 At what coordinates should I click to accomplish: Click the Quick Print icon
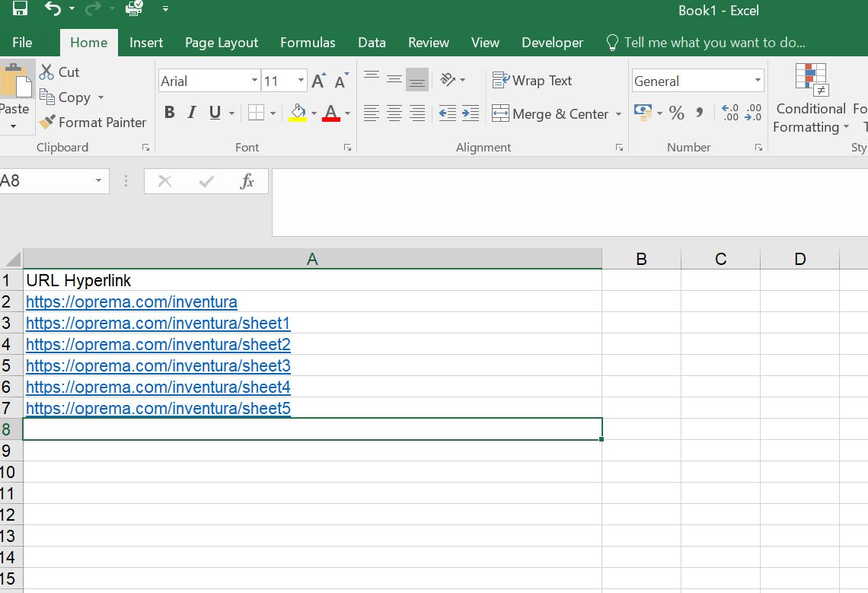coord(134,8)
